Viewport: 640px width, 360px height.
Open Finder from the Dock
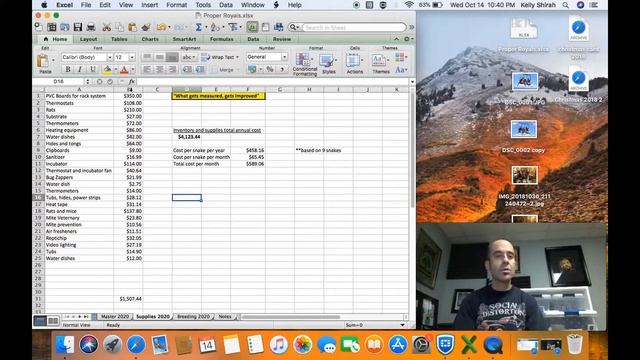click(x=65, y=345)
